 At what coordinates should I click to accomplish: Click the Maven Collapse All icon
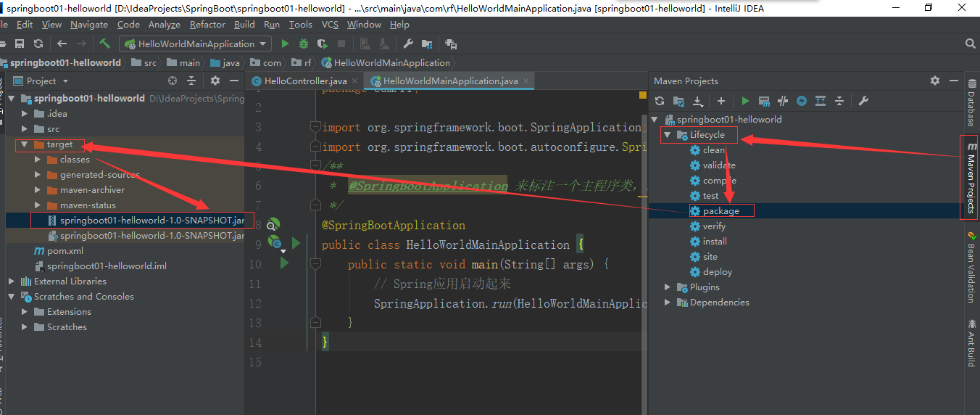pyautogui.click(x=839, y=101)
